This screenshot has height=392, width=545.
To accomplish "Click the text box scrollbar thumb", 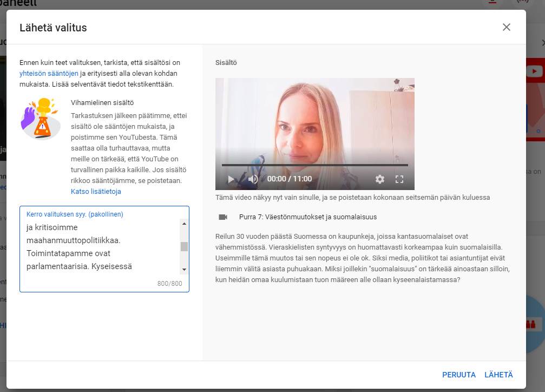I will 184,247.
